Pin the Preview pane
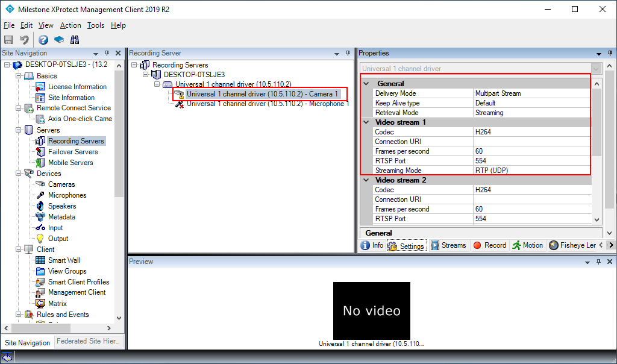 point(598,262)
